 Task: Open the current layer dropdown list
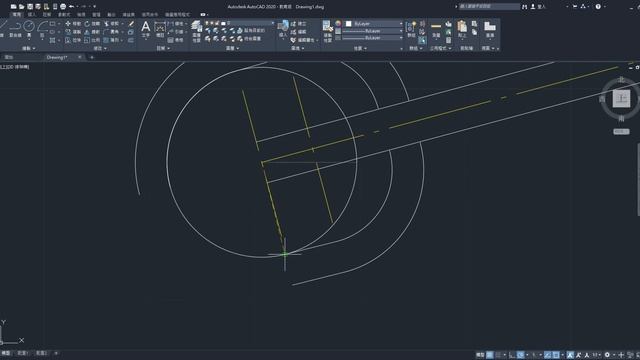pyautogui.click(x=240, y=23)
